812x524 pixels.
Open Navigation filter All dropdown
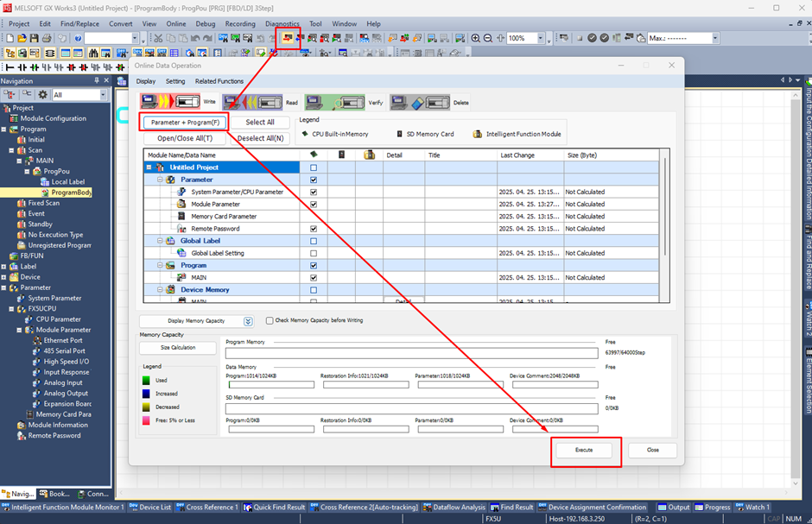tap(103, 95)
